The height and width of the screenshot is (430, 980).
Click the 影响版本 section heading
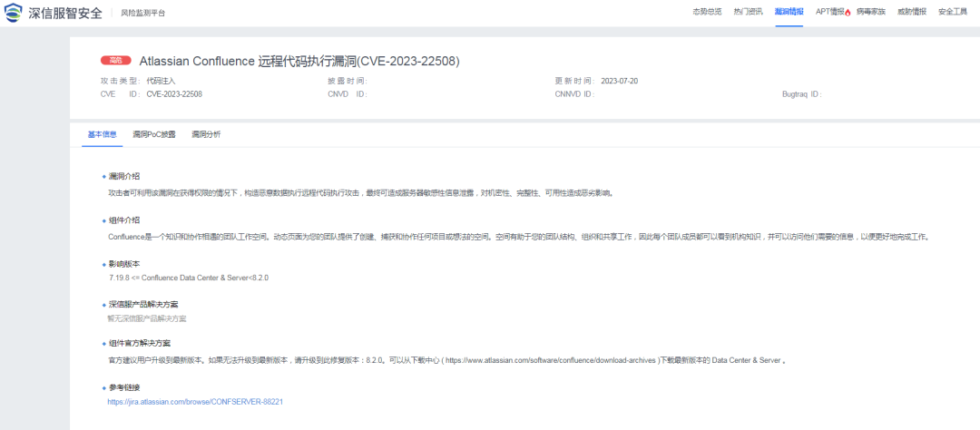click(123, 264)
